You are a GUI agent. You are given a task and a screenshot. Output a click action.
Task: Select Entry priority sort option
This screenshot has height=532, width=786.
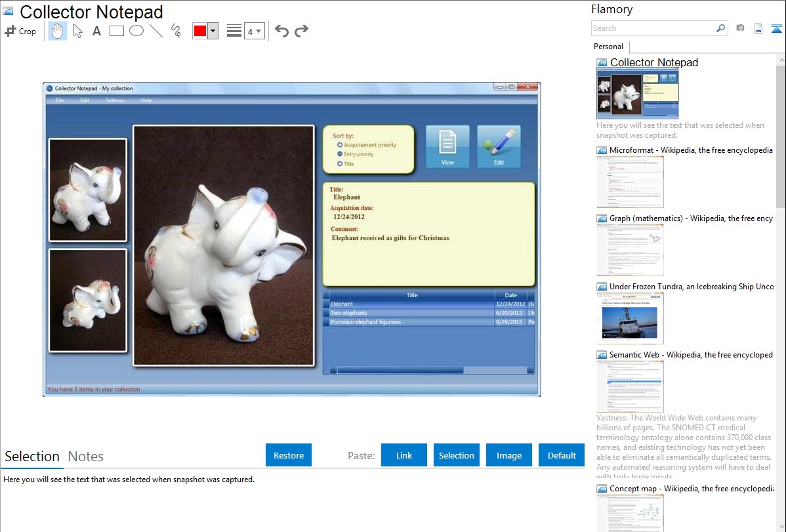(x=355, y=154)
